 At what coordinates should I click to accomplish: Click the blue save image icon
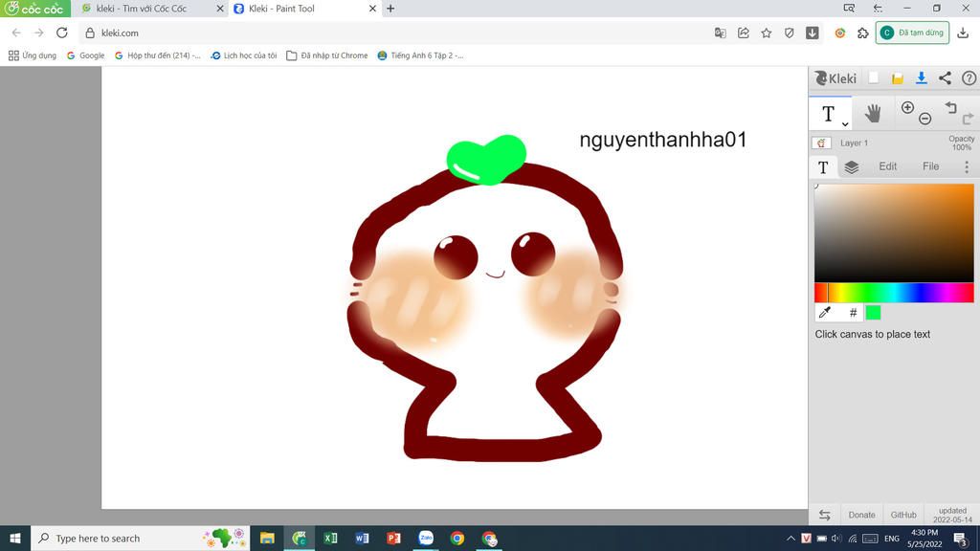[922, 78]
